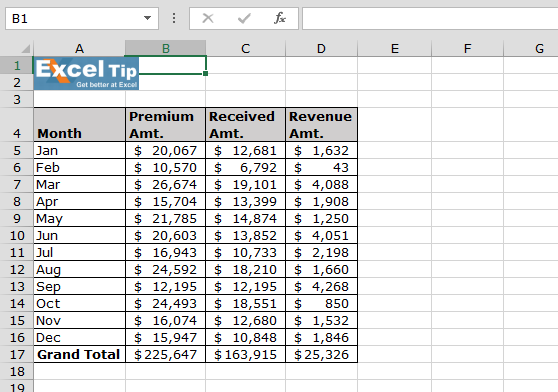Click the Excel Tip logo image
The height and width of the screenshot is (392, 558).
coord(86,73)
